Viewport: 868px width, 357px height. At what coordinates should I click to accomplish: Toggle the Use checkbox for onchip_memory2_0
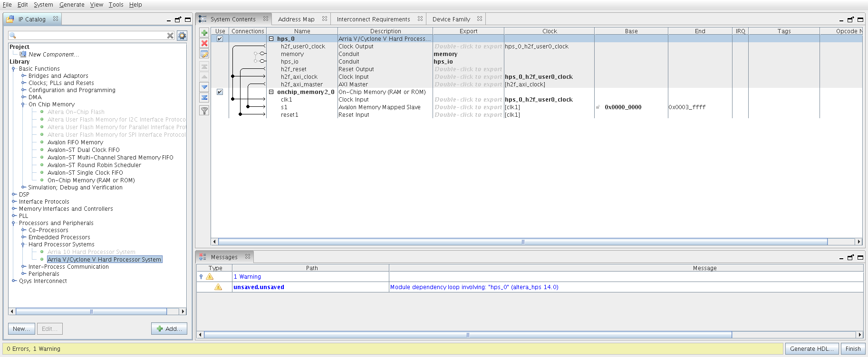[x=220, y=92]
